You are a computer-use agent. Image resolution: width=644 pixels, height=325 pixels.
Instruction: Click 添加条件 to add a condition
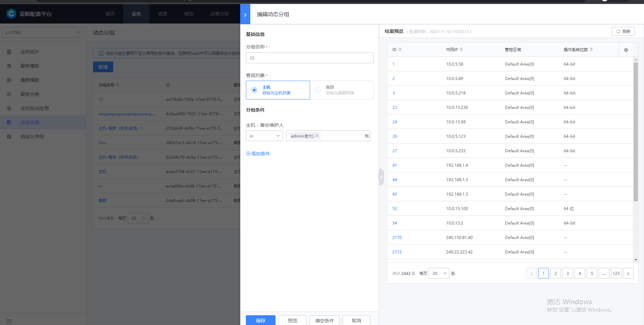coord(258,154)
